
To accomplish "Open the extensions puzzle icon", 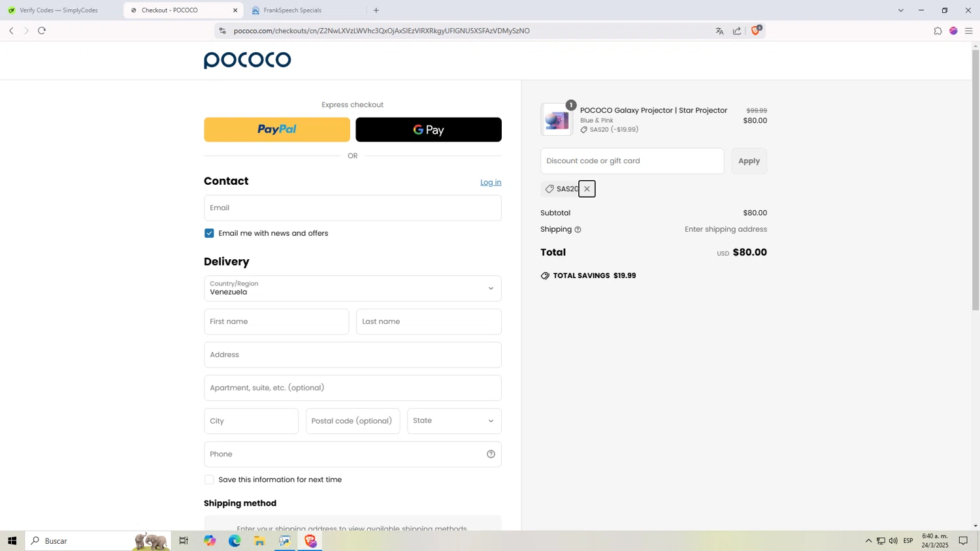I will 938,31.
